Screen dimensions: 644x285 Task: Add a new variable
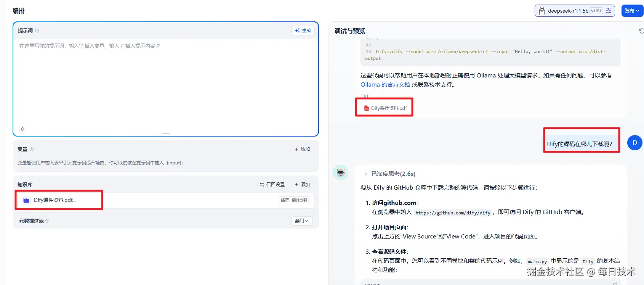[302, 149]
